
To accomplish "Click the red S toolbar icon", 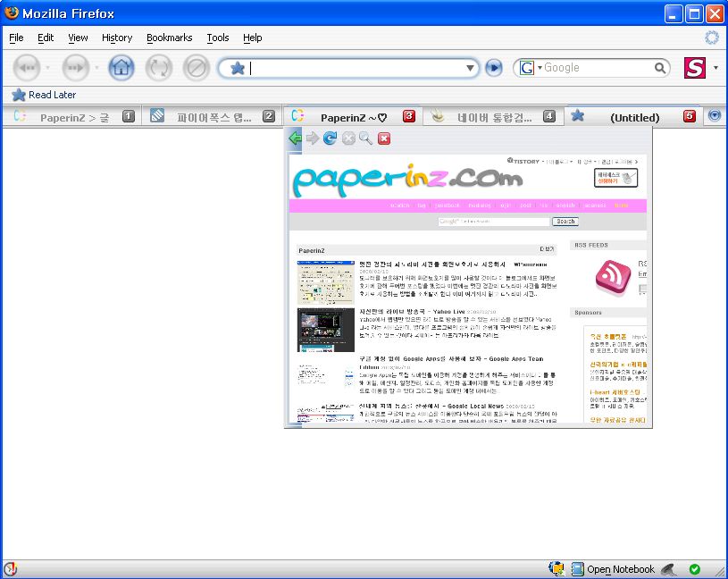I will pyautogui.click(x=695, y=68).
